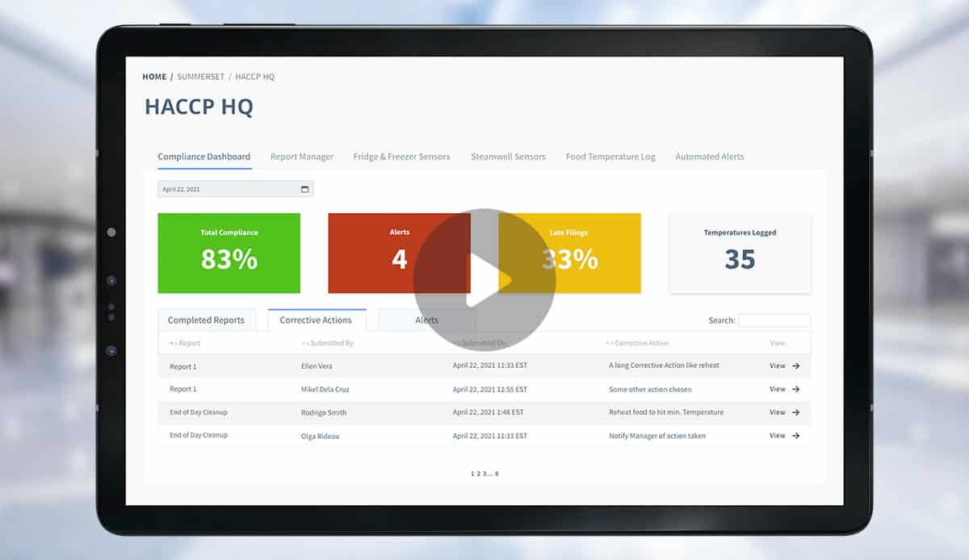Screen dimensions: 969x560
Task: Select the Steamwell Sensors tab
Action: 508,156
